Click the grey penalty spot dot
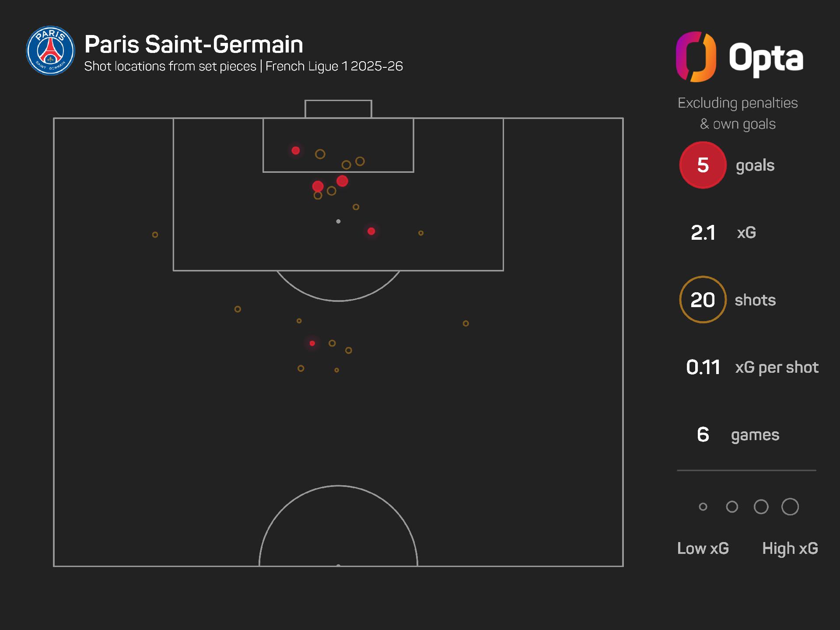The image size is (840, 630). click(x=338, y=221)
